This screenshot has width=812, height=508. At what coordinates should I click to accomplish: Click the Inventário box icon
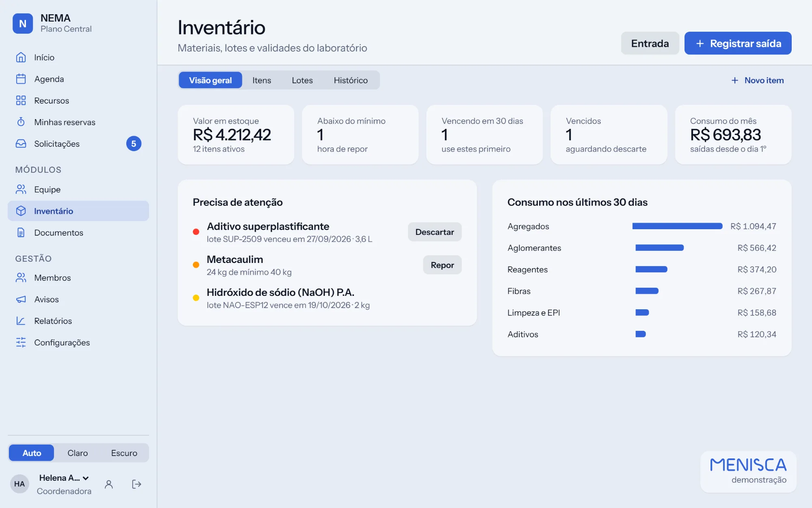(21, 211)
